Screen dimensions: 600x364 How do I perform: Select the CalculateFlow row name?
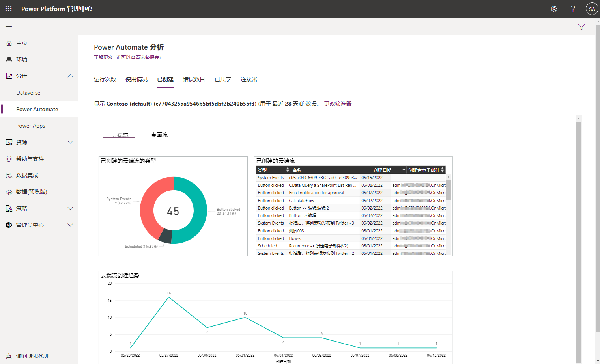coord(301,201)
